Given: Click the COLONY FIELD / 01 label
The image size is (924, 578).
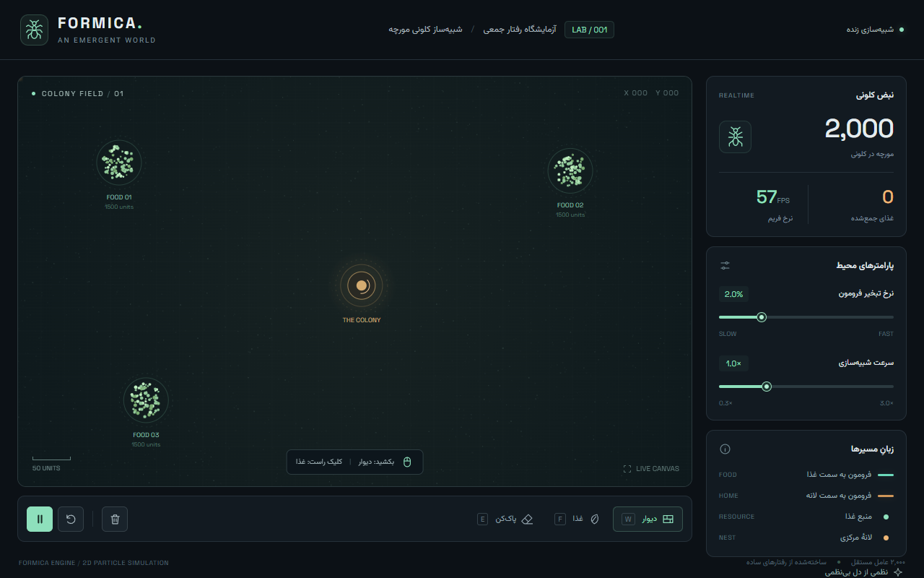Looking at the screenshot, I should tap(78, 94).
